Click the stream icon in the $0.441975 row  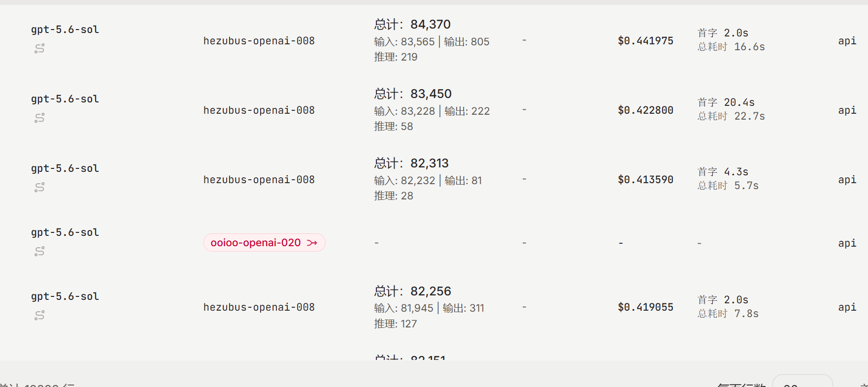click(39, 48)
